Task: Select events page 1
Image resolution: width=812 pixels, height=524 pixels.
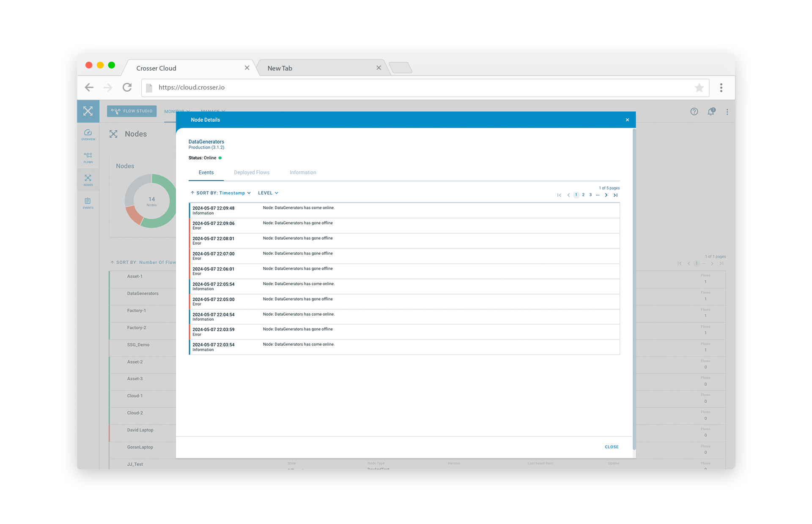Action: pyautogui.click(x=576, y=195)
